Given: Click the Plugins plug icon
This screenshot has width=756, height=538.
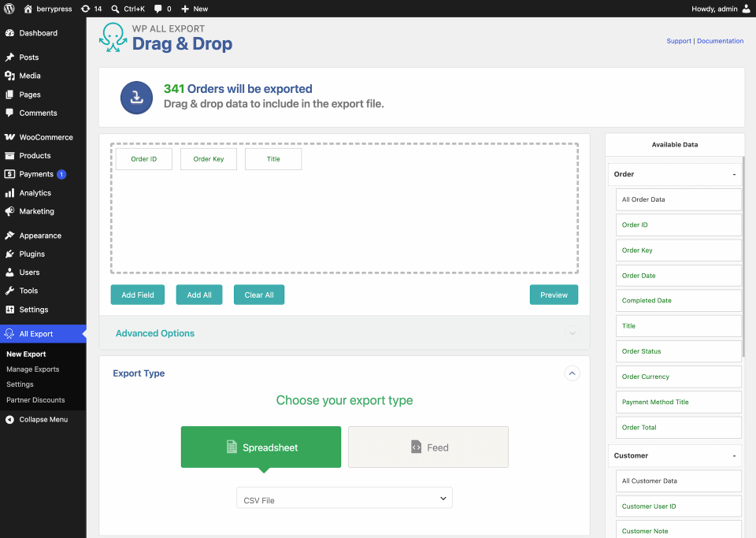Looking at the screenshot, I should pyautogui.click(x=9, y=254).
